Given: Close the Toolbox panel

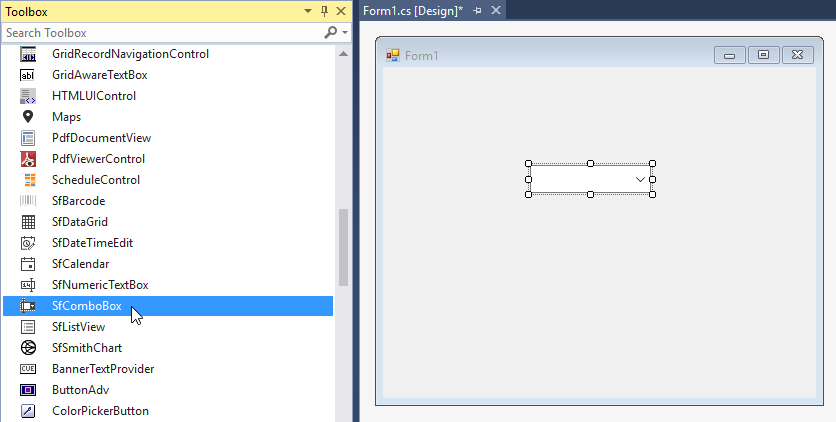Looking at the screenshot, I should pos(341,11).
